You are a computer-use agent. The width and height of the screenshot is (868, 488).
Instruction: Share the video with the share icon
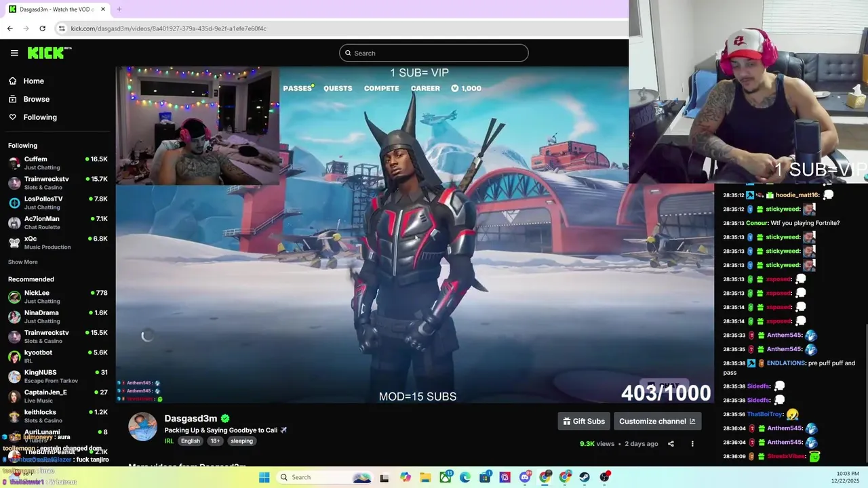click(x=671, y=444)
